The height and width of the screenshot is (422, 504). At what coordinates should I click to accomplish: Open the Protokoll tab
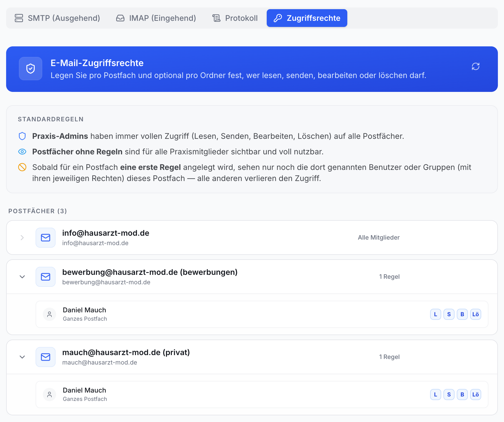tap(235, 18)
